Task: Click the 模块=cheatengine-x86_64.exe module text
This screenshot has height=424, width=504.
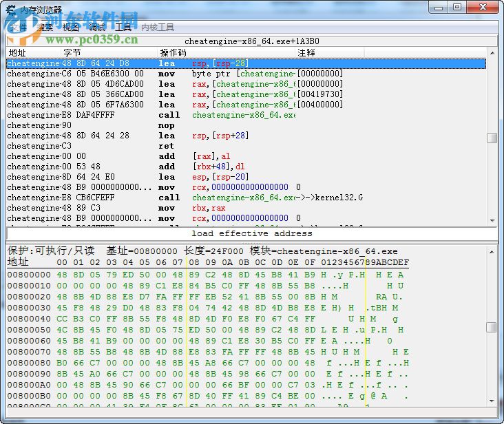Action: click(324, 251)
